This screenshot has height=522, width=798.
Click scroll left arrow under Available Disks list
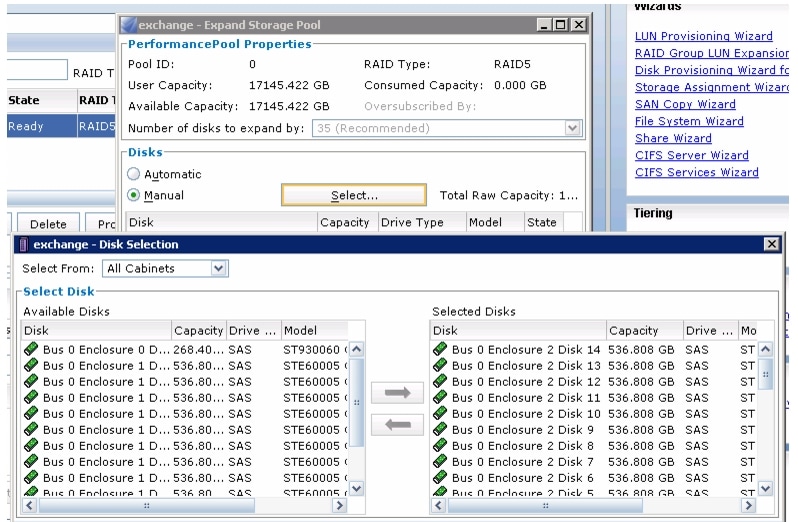(x=30, y=505)
